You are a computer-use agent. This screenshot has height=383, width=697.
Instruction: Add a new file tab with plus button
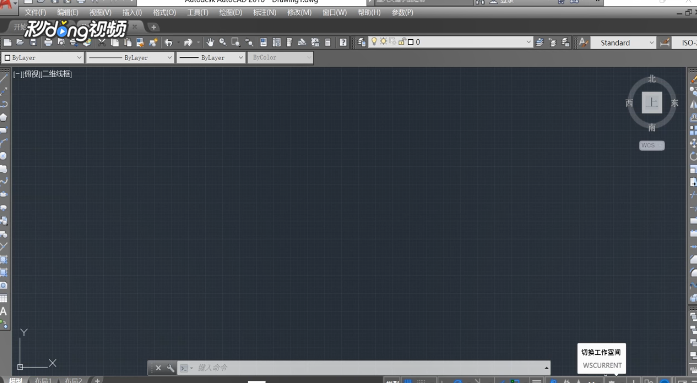(153, 27)
